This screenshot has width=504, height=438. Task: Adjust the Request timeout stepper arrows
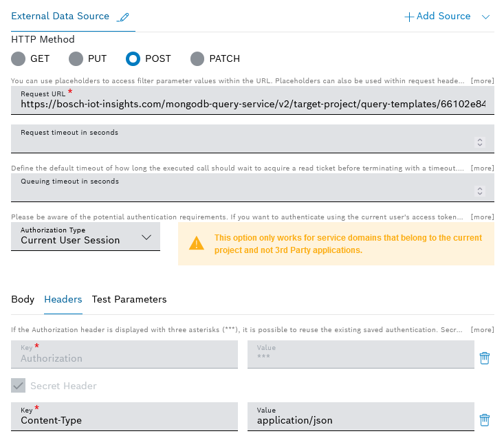480,142
